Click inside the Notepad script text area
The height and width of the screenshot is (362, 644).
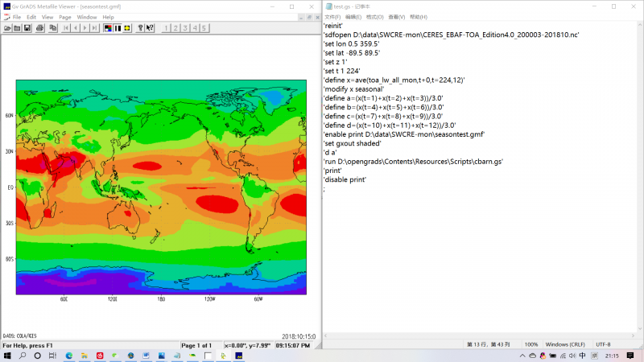[x=483, y=257]
